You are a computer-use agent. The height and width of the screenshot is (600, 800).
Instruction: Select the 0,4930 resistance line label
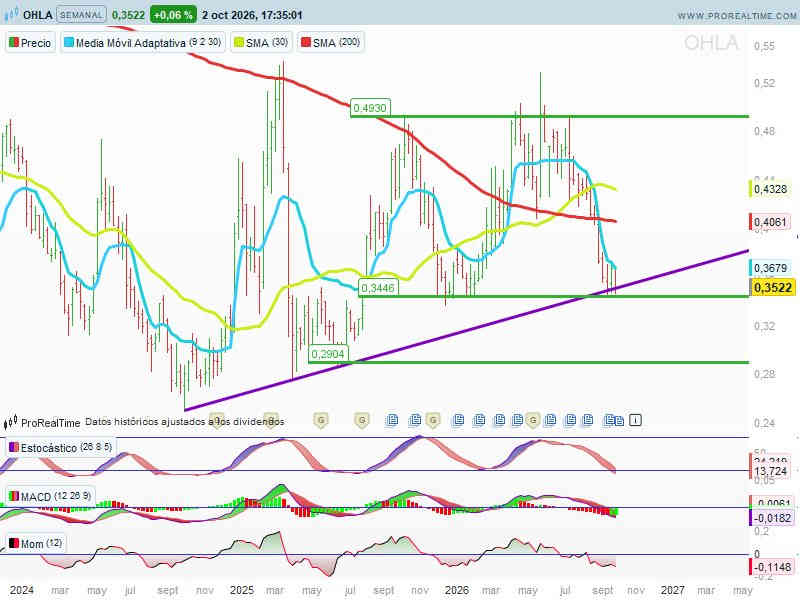370,108
